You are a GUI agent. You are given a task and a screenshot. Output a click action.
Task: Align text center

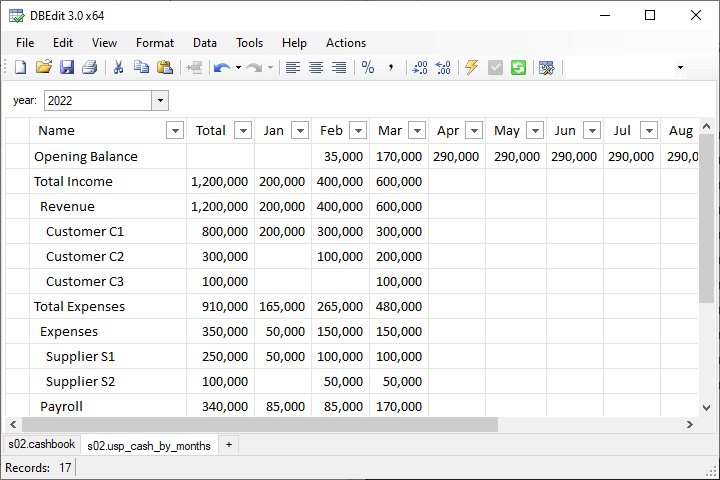316,68
